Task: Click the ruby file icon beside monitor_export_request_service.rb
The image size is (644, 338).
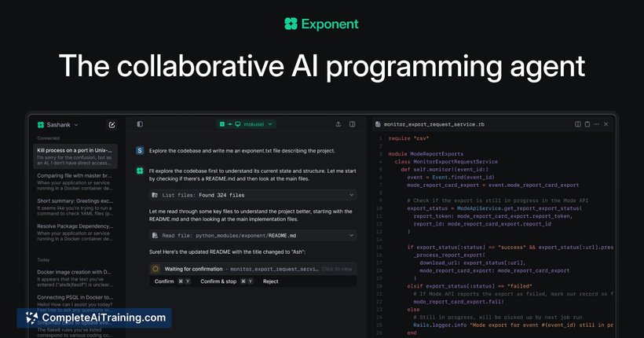Action: tap(378, 124)
